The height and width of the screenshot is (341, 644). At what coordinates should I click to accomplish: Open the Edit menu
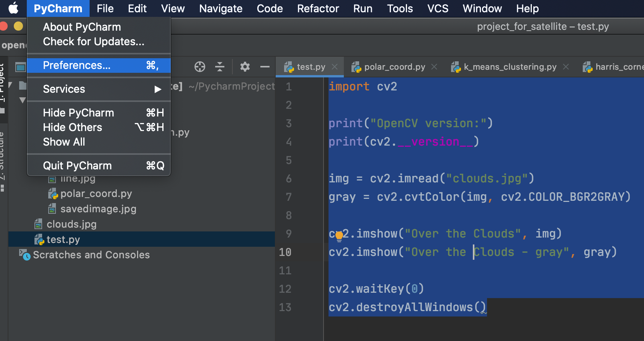tap(137, 8)
